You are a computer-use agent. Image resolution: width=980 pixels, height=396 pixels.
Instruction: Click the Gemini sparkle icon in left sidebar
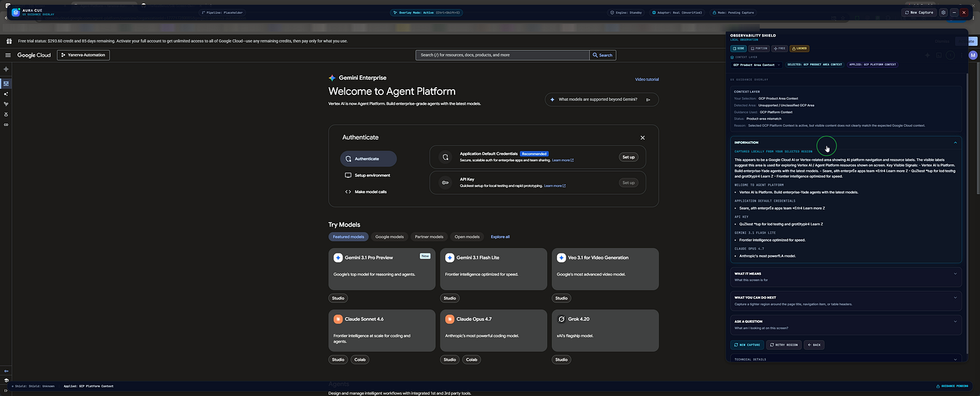click(x=6, y=69)
